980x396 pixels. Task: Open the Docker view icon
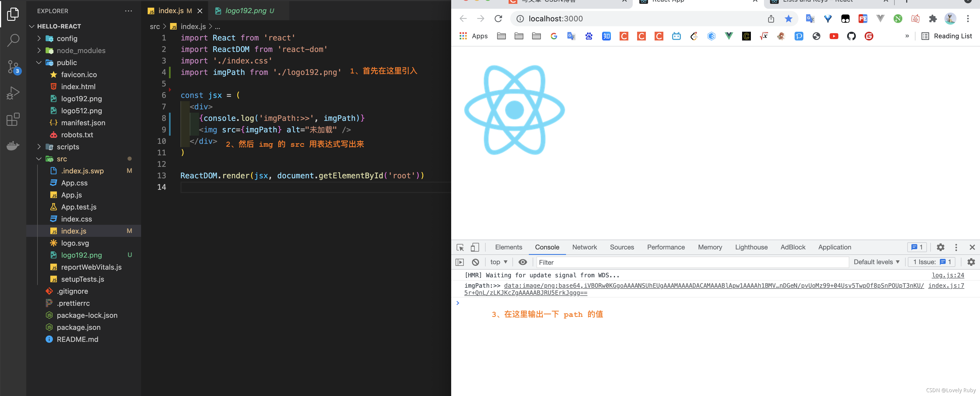(x=13, y=146)
